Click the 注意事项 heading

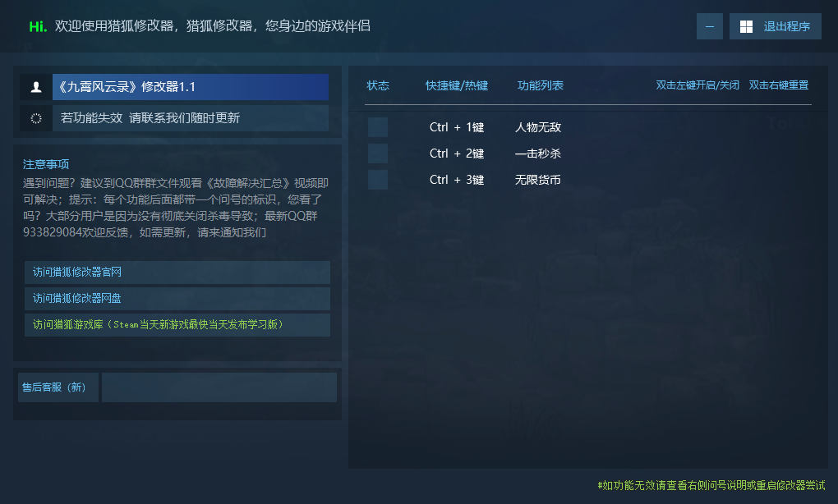pyautogui.click(x=46, y=164)
